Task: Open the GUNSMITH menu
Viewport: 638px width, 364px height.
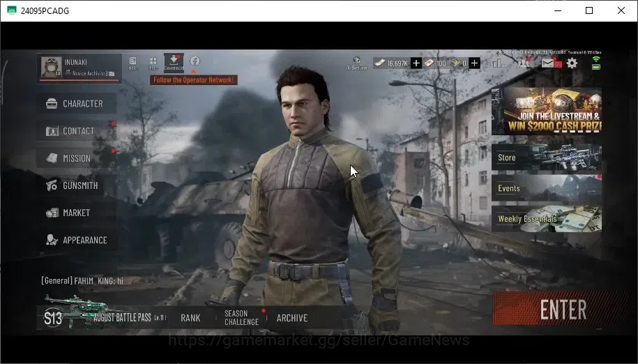Action: (x=77, y=185)
